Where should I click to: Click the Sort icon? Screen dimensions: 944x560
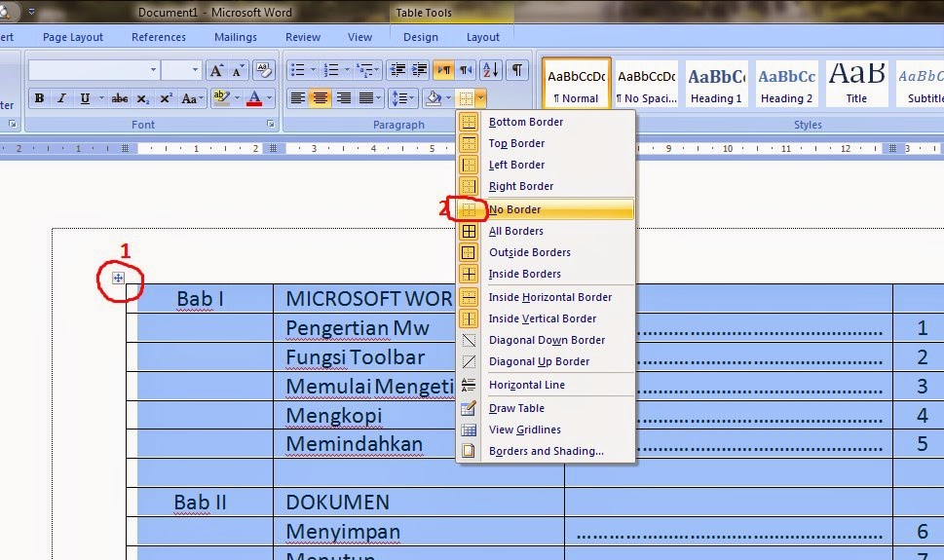click(491, 70)
